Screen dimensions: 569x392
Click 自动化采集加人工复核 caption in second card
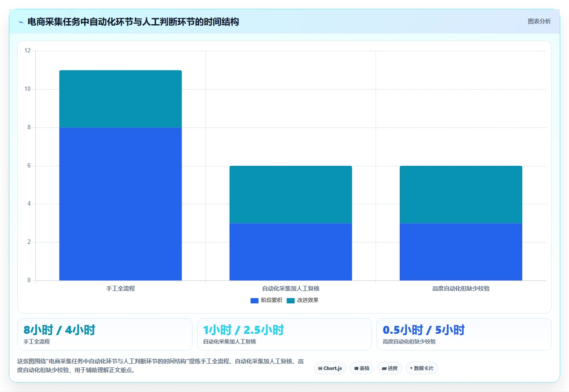229,342
